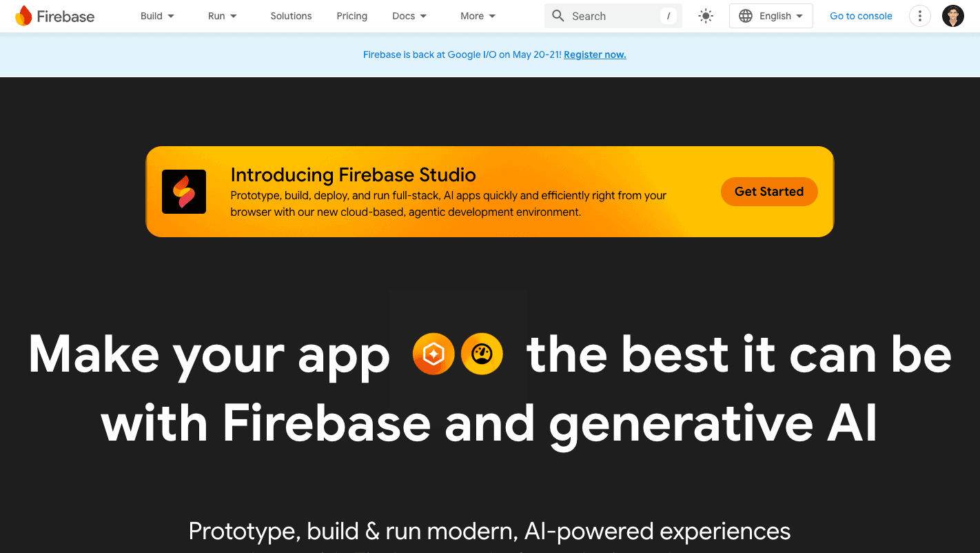The image size is (980, 553).
Task: Click the globe language icon
Action: tap(746, 16)
